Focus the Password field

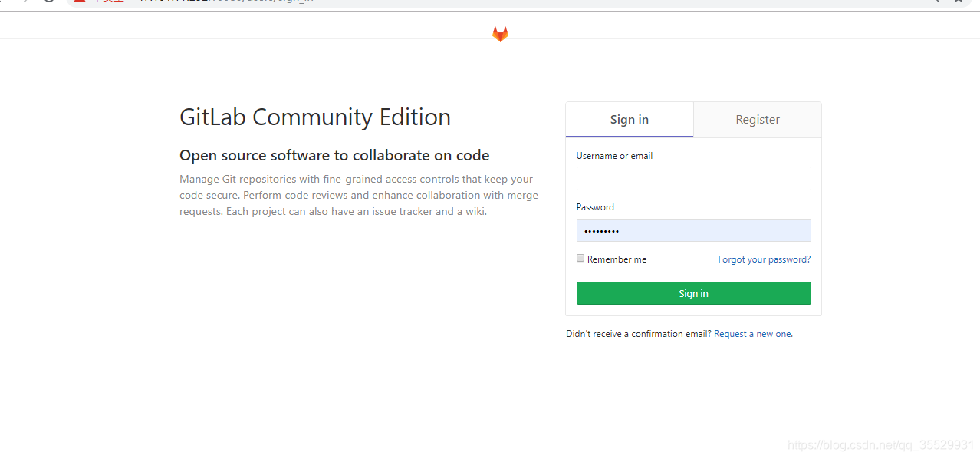point(693,230)
